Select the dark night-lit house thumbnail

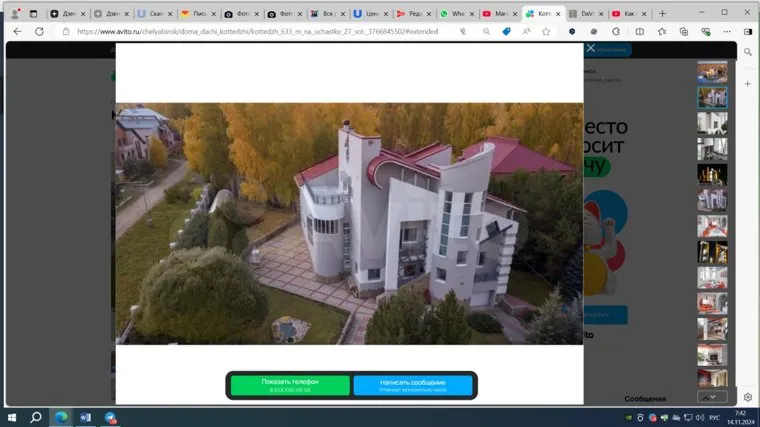[x=712, y=173]
